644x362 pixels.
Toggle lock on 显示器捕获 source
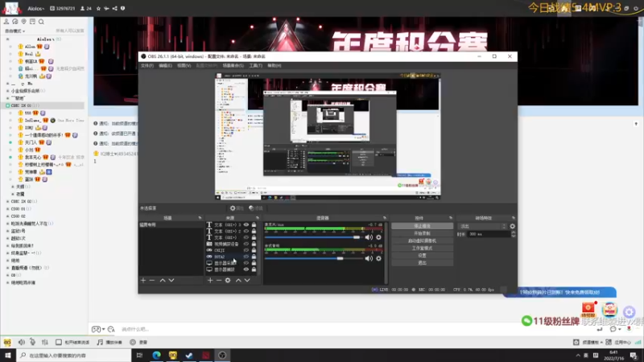(x=254, y=269)
